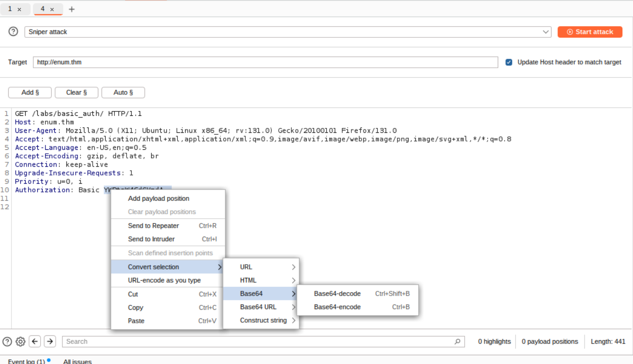Click the Add § button
Image resolution: width=633 pixels, height=364 pixels.
30,93
